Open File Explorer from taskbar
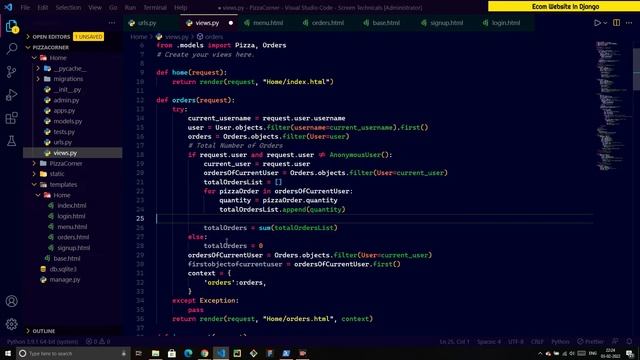The width and height of the screenshot is (640, 360). click(156, 353)
